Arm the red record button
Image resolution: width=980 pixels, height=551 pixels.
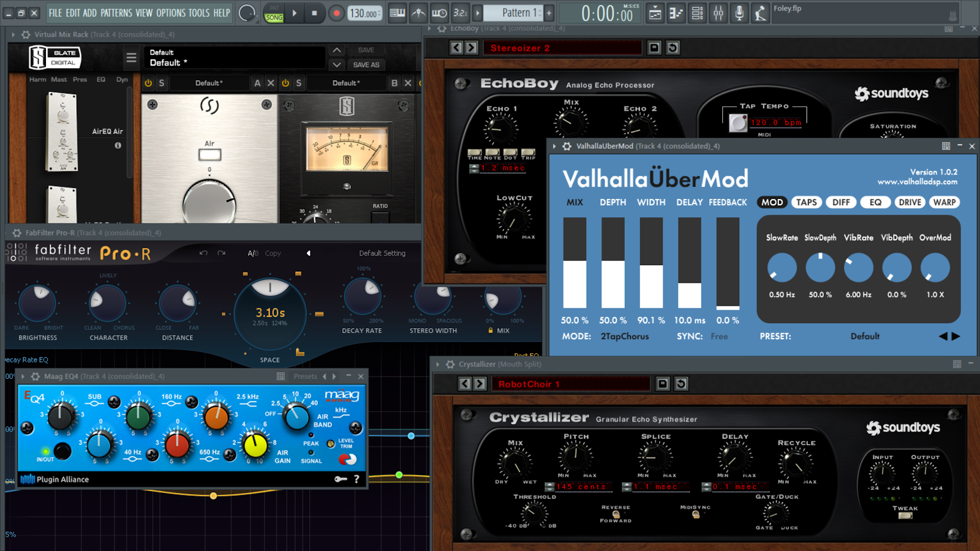(336, 13)
